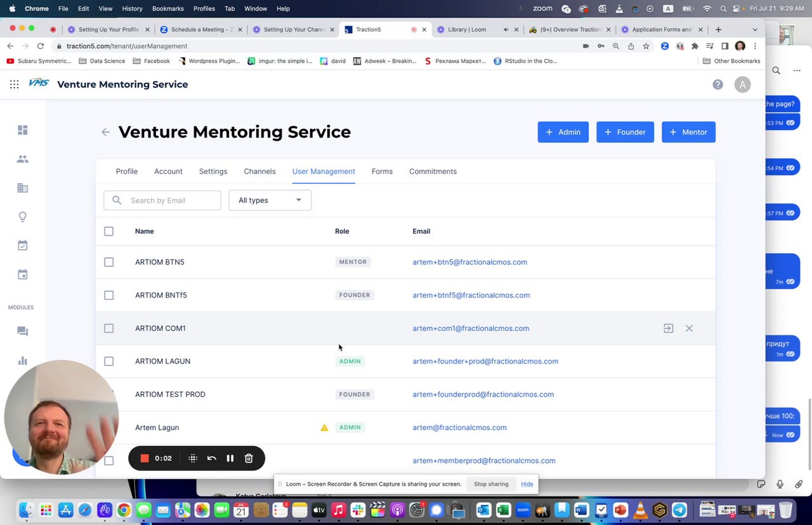Select the ARTIOM LAGUN row checkbox
This screenshot has height=525, width=812.
pos(108,361)
